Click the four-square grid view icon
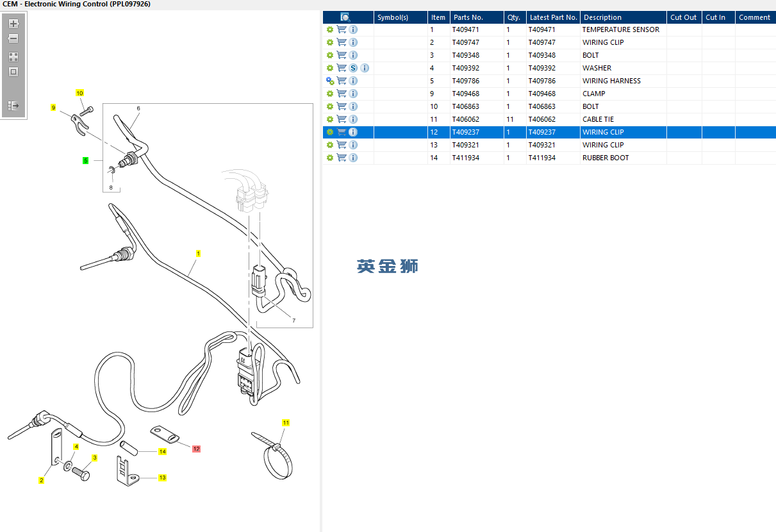 click(x=13, y=57)
